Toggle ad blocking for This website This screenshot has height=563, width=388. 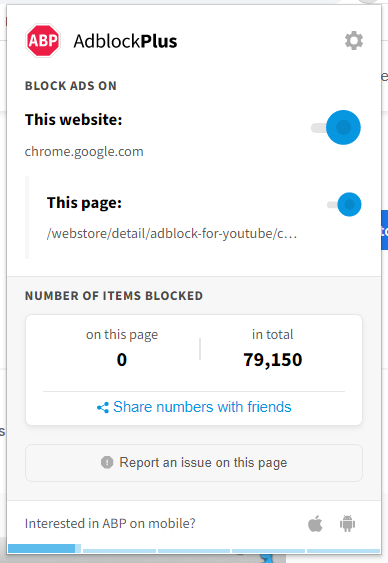(x=336, y=127)
